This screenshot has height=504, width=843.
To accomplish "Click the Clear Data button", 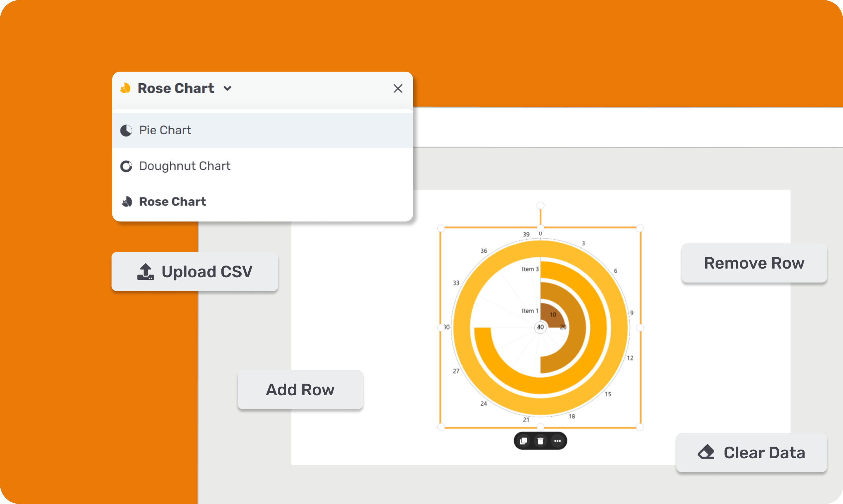I will point(751,452).
